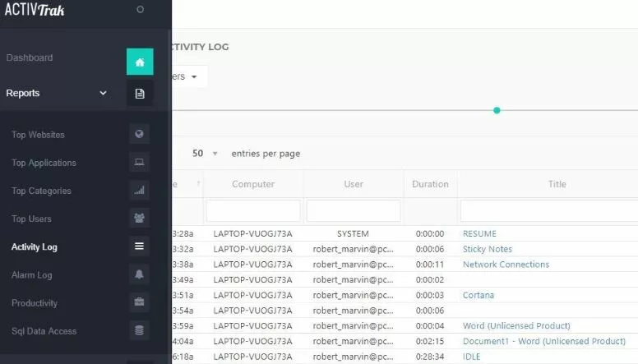
Task: Open the Cortana title link
Action: click(x=478, y=295)
